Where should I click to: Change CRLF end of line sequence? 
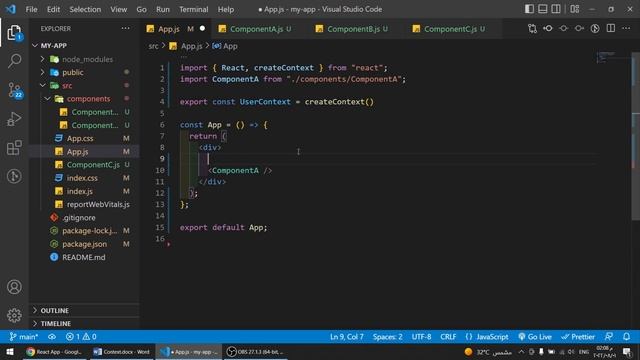(448, 337)
